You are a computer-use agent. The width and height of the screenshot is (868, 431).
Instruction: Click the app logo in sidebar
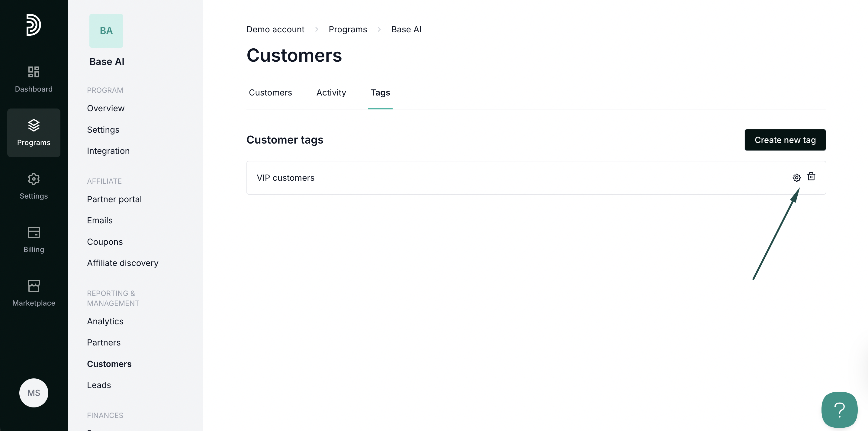coord(33,24)
